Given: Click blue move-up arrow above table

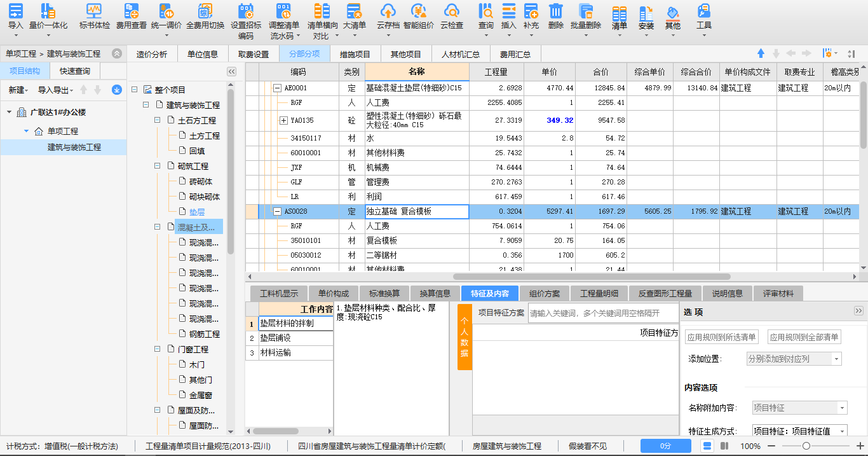Looking at the screenshot, I should (x=761, y=53).
